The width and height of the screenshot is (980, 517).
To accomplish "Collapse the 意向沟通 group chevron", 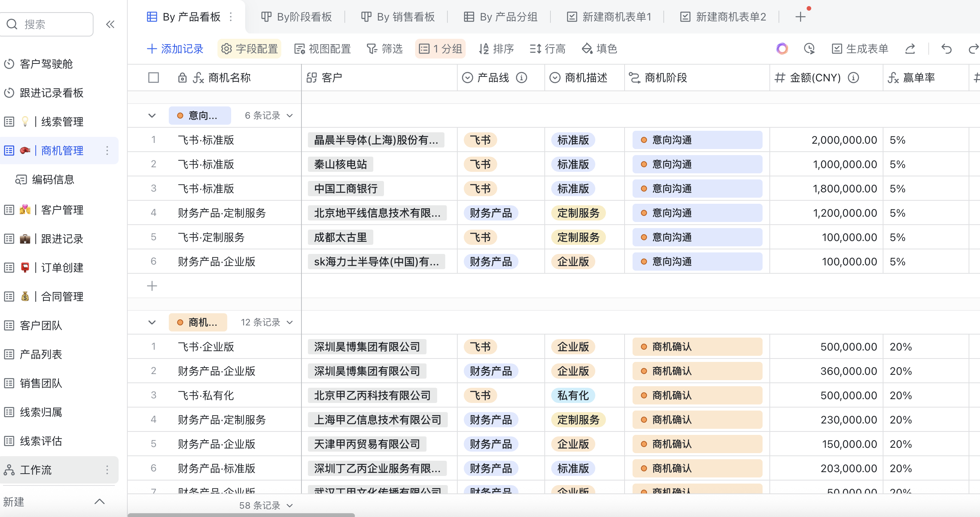I will click(152, 116).
